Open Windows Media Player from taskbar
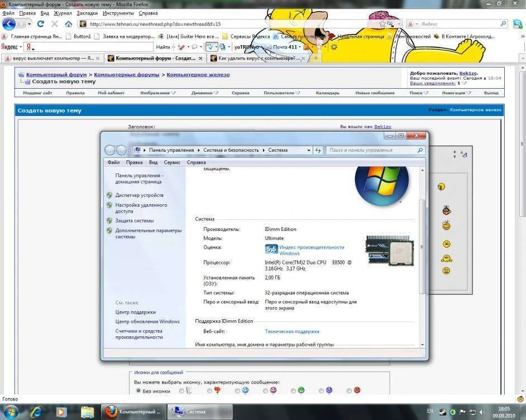 pos(61,412)
